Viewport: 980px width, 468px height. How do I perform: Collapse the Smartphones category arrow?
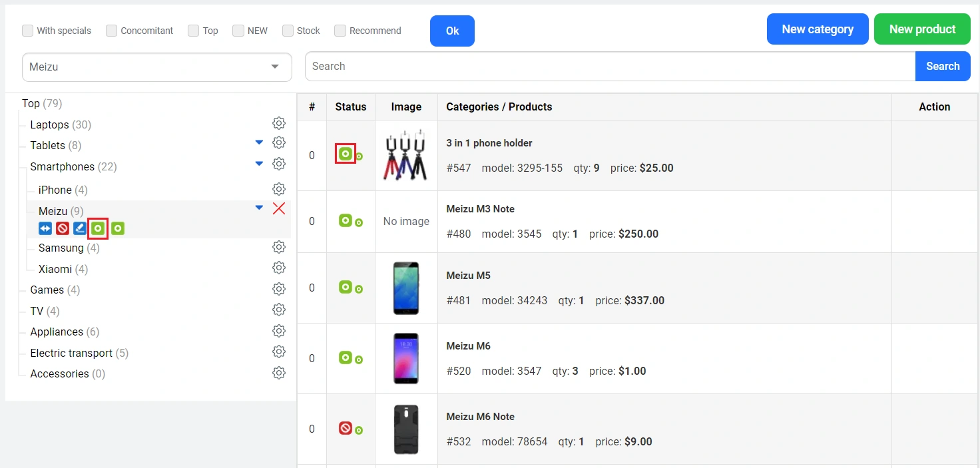[260, 164]
